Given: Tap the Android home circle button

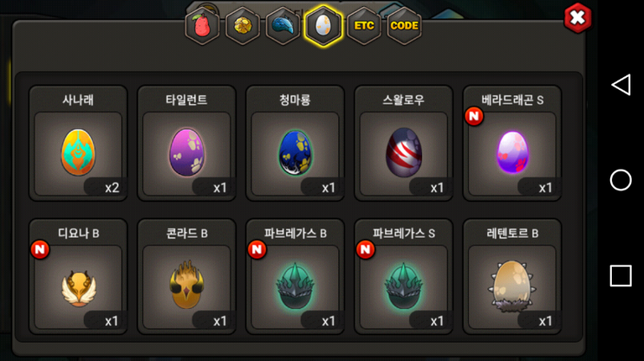Looking at the screenshot, I should [x=621, y=180].
